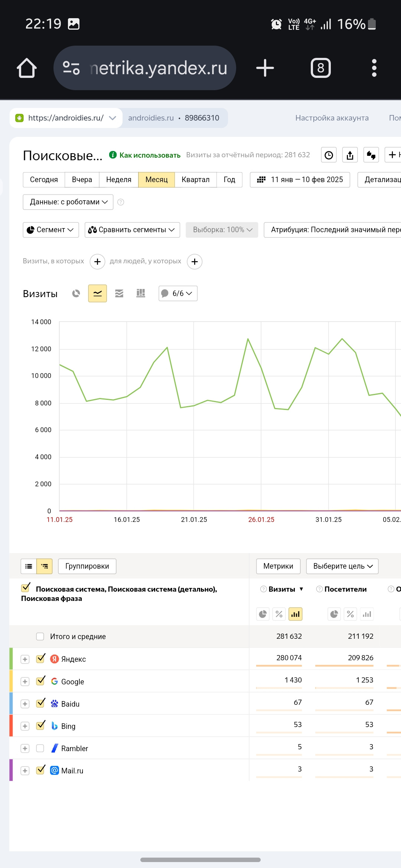
Task: Tap the metrika.yandex.ru address bar
Action: pos(145,68)
